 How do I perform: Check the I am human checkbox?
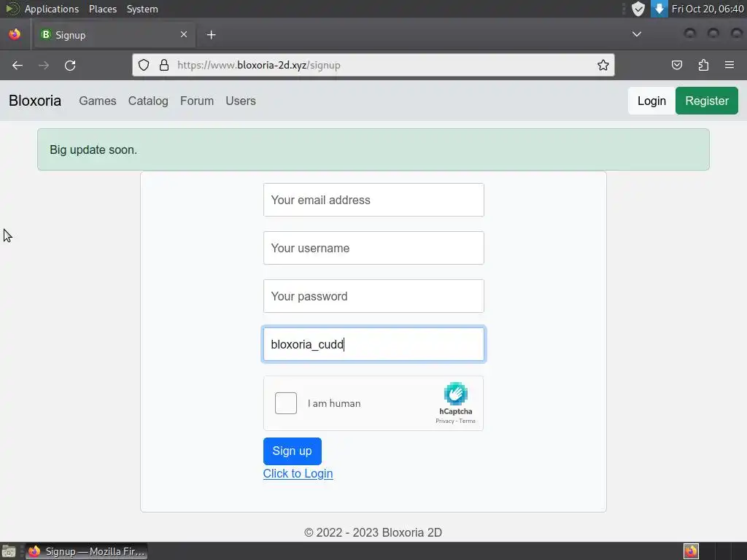point(286,403)
